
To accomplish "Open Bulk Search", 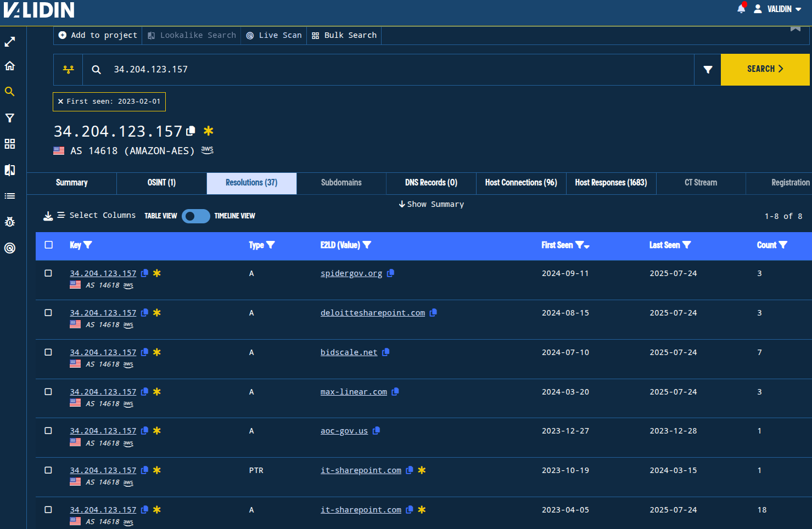I will click(x=344, y=35).
